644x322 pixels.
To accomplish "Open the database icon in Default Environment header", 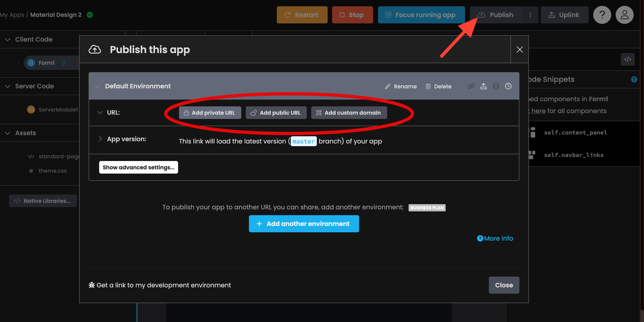I will point(496,86).
